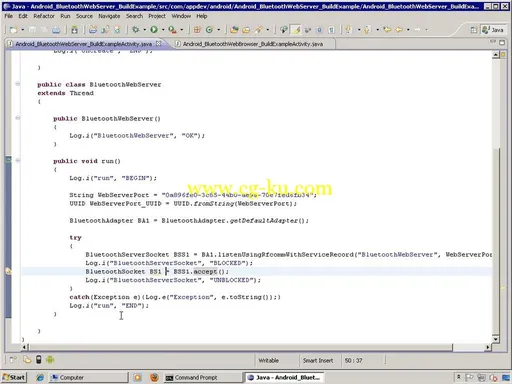Collapse the run() method fold marker
The image size is (512, 384).
[18, 160]
